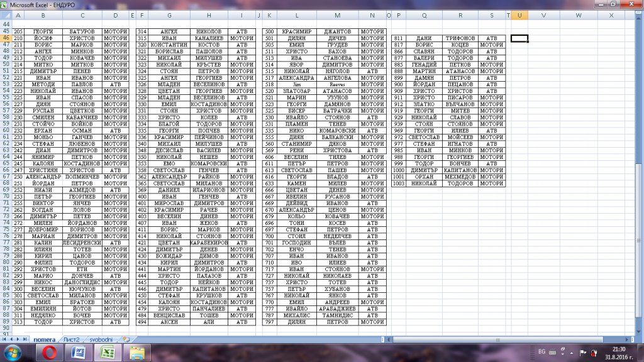The height and width of the screenshot is (362, 644).
Task: Select the cell with ДЖАНТОВ
Action: [337, 31]
